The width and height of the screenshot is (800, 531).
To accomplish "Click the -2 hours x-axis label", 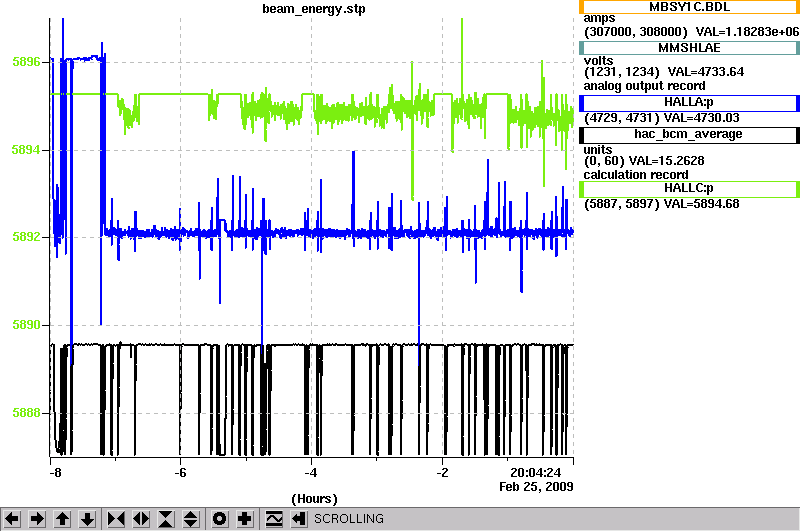I will [x=442, y=473].
